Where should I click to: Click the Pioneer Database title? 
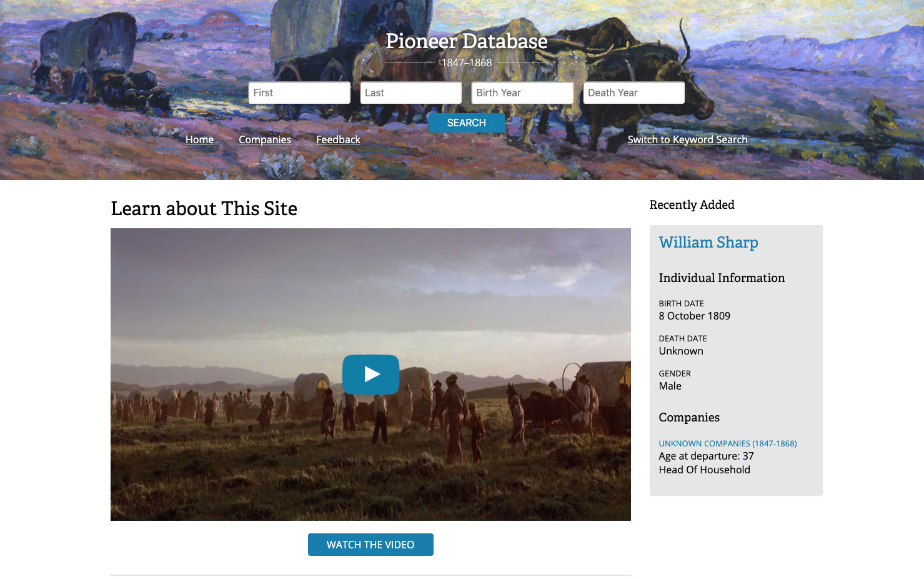point(467,41)
